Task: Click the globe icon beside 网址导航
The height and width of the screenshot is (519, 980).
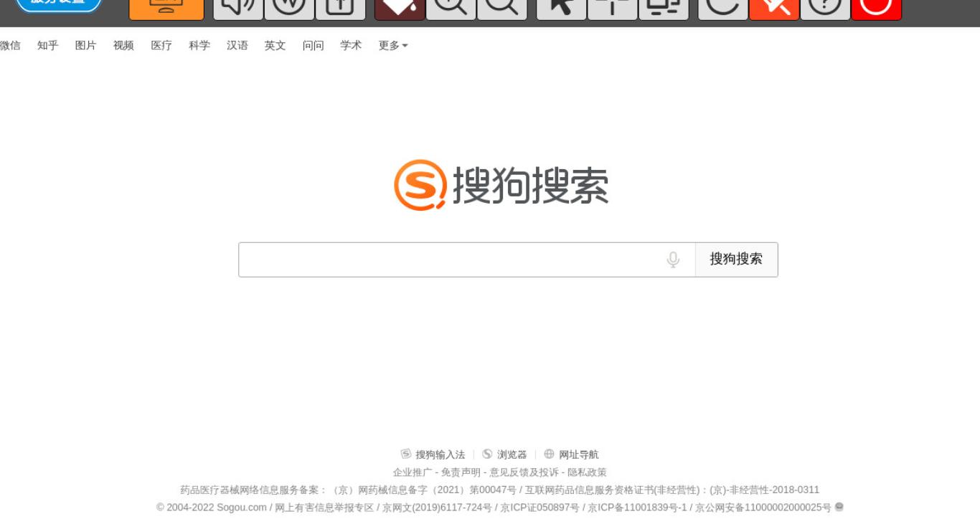Action: [x=550, y=454]
